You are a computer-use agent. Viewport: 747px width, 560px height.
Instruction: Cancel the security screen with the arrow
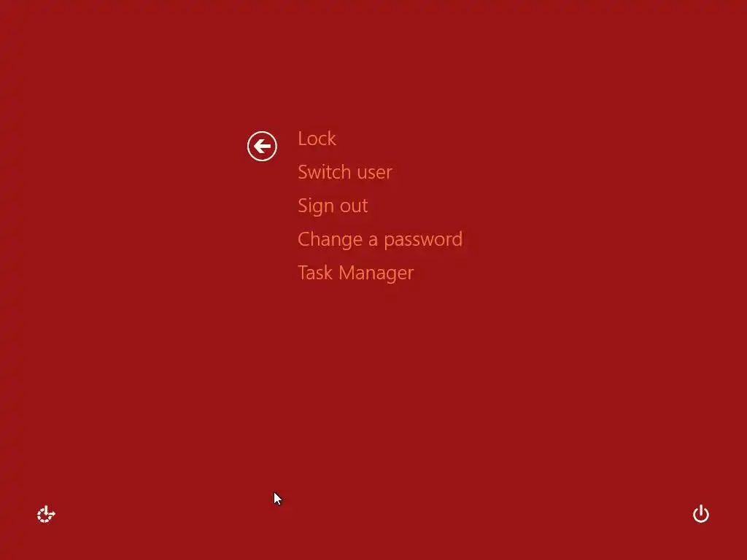262,146
